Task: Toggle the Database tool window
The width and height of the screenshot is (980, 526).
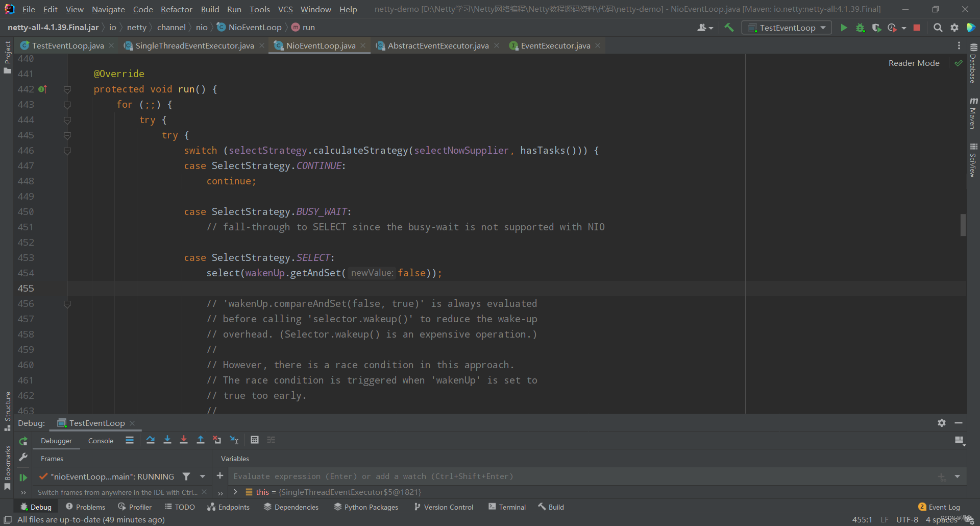Action: click(x=973, y=63)
